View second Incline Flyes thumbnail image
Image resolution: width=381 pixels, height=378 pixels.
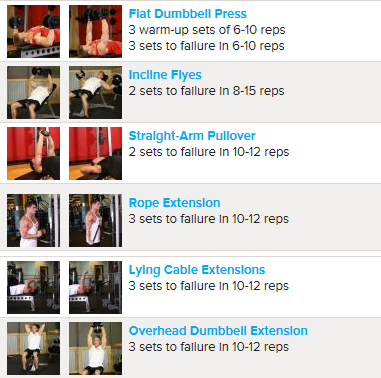tap(96, 92)
